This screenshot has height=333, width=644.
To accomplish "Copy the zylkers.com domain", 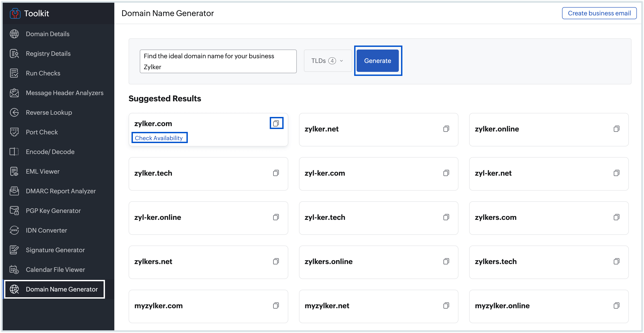I will 617,217.
